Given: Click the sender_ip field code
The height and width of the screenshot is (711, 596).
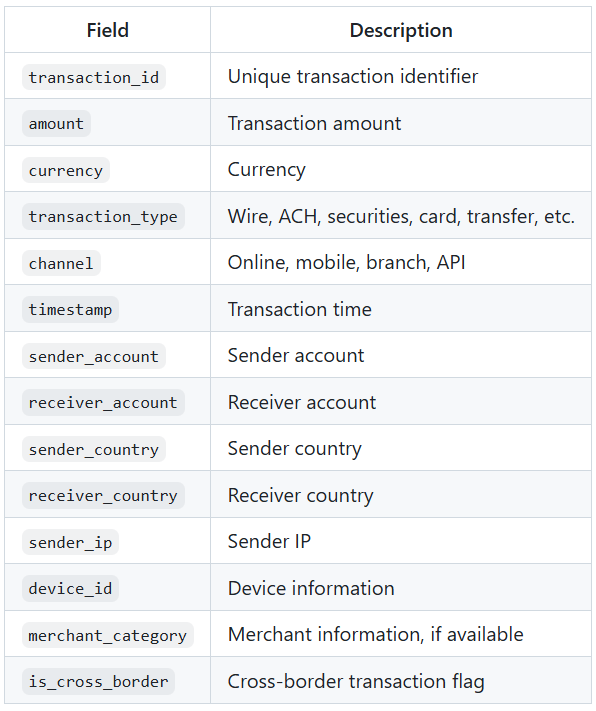Looking at the screenshot, I should (70, 542).
